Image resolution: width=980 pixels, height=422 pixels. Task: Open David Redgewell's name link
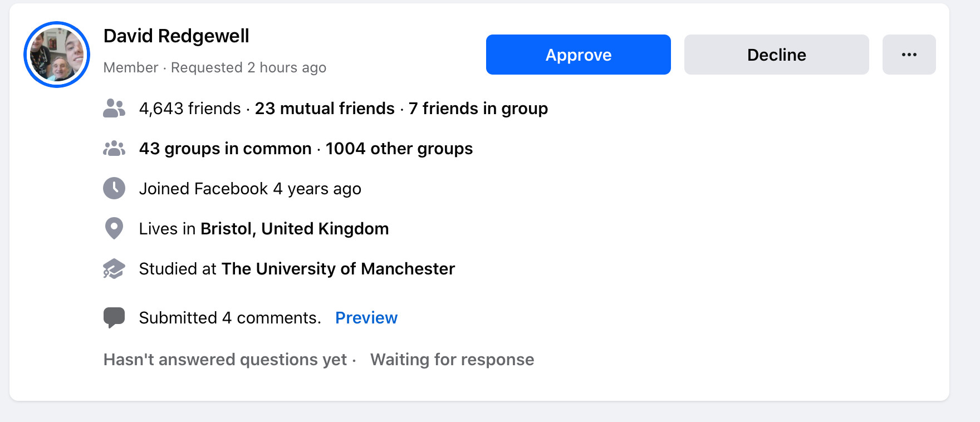(x=176, y=36)
